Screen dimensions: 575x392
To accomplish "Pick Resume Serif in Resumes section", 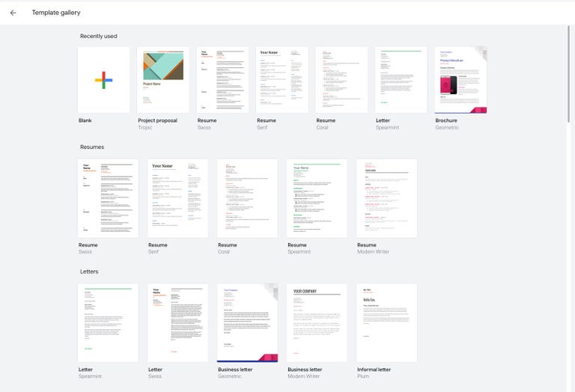I will (177, 198).
